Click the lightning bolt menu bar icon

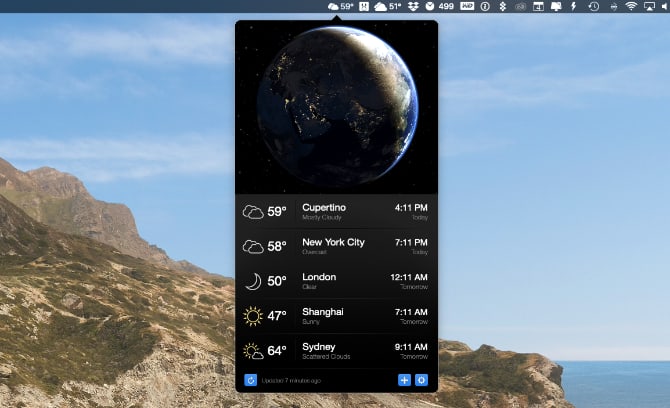coord(574,6)
